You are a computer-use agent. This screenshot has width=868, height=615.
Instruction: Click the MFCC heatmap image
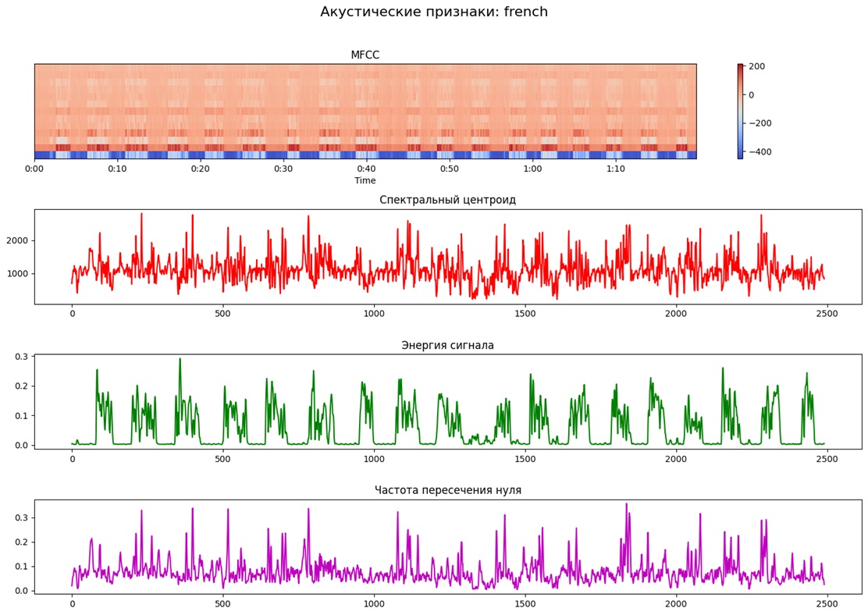pyautogui.click(x=365, y=109)
